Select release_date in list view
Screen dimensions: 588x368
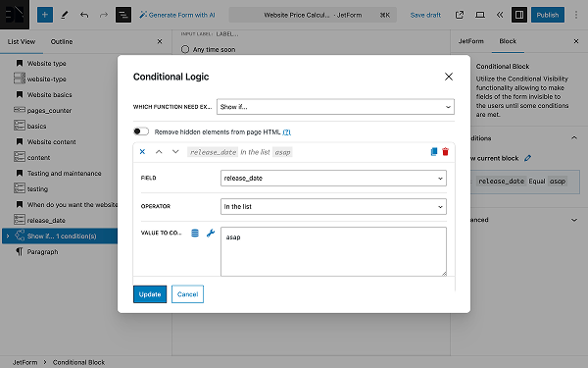[46, 221]
